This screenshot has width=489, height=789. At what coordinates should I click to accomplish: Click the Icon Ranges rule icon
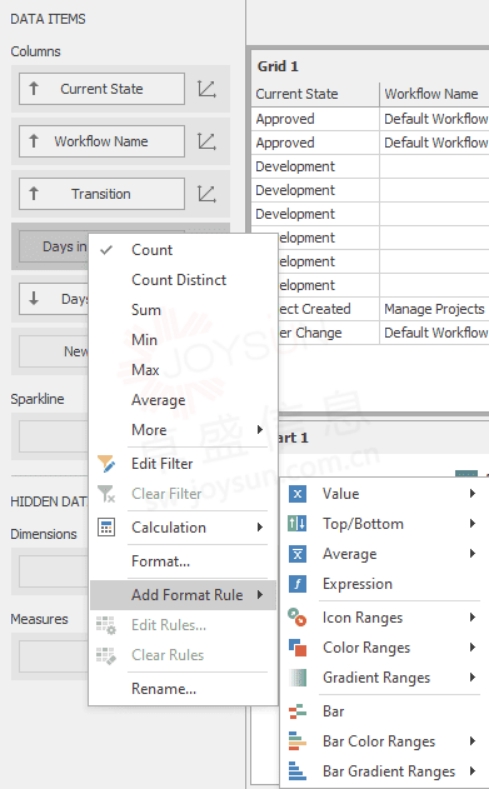(297, 617)
